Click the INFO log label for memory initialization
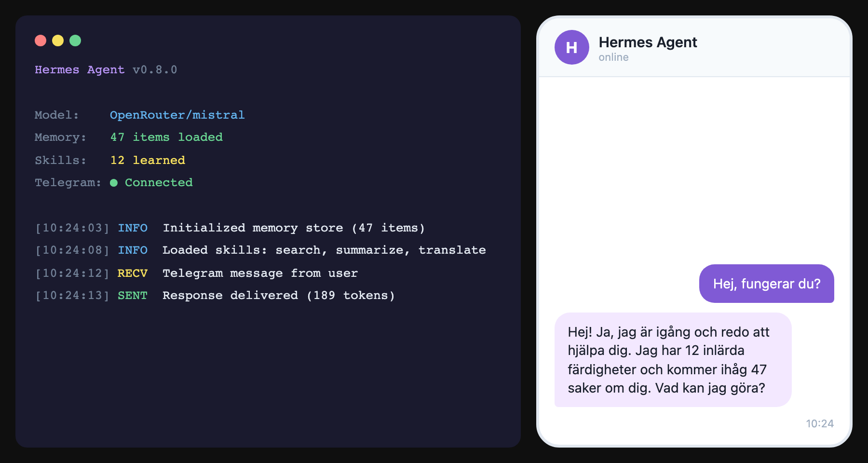The height and width of the screenshot is (463, 868). pos(132,228)
